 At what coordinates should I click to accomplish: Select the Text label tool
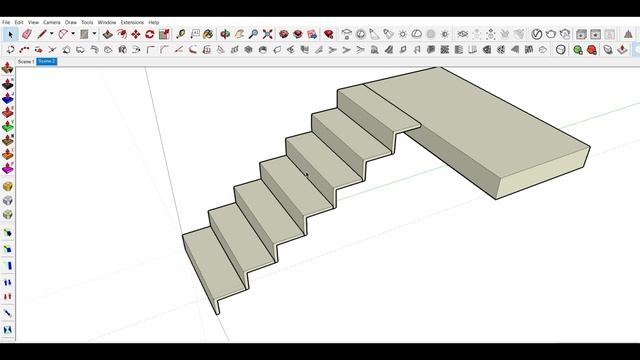(195, 34)
